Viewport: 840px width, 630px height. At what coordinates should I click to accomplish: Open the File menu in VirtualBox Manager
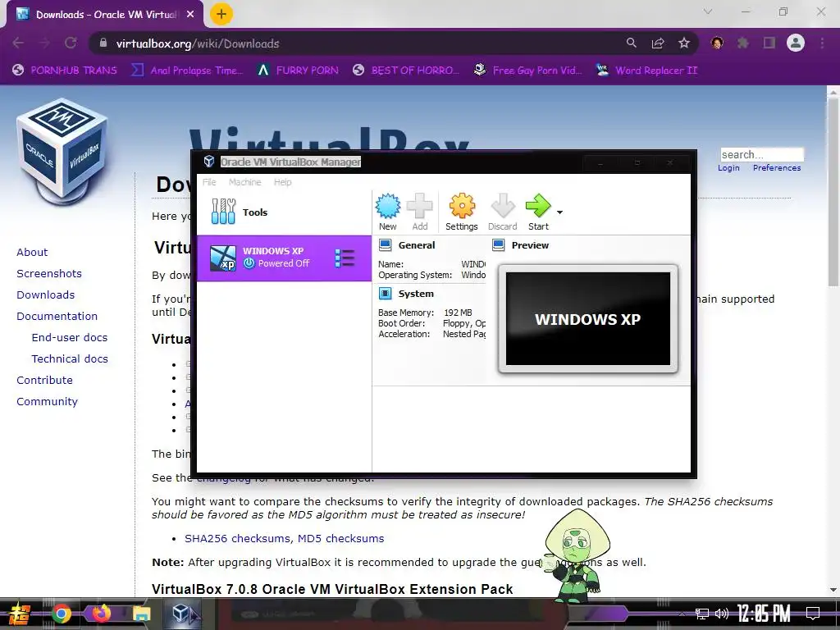(x=209, y=182)
